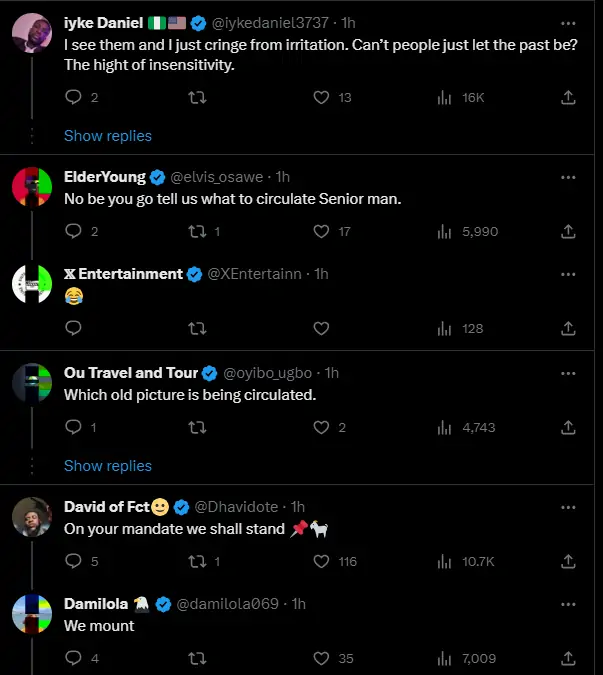Click ElderYoung's profile avatar
This screenshot has height=675, width=603.
click(x=32, y=186)
